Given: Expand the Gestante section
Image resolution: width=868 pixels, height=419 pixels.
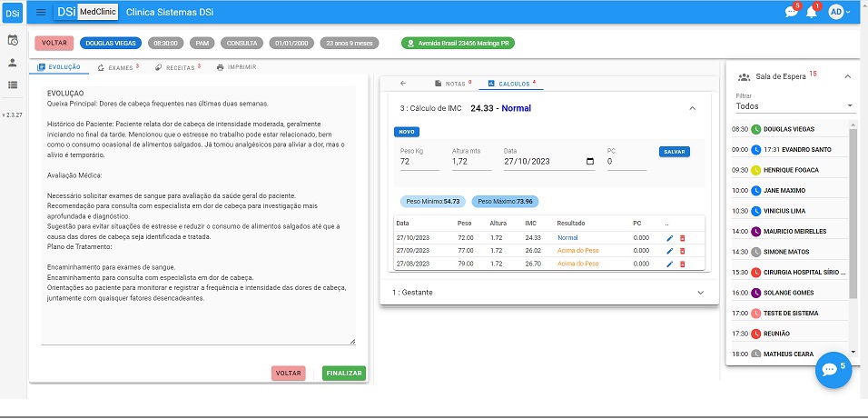Looking at the screenshot, I should (700, 293).
